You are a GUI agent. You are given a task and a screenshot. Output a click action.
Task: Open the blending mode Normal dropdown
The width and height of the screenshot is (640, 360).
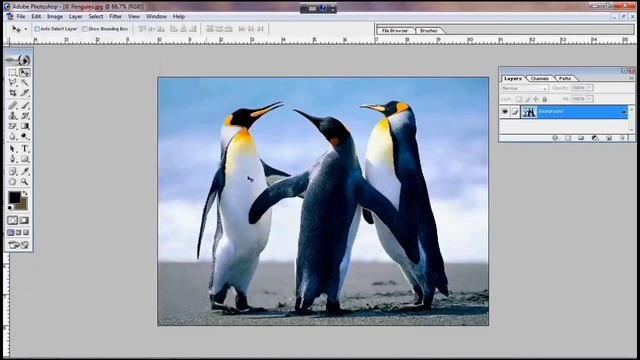point(524,88)
